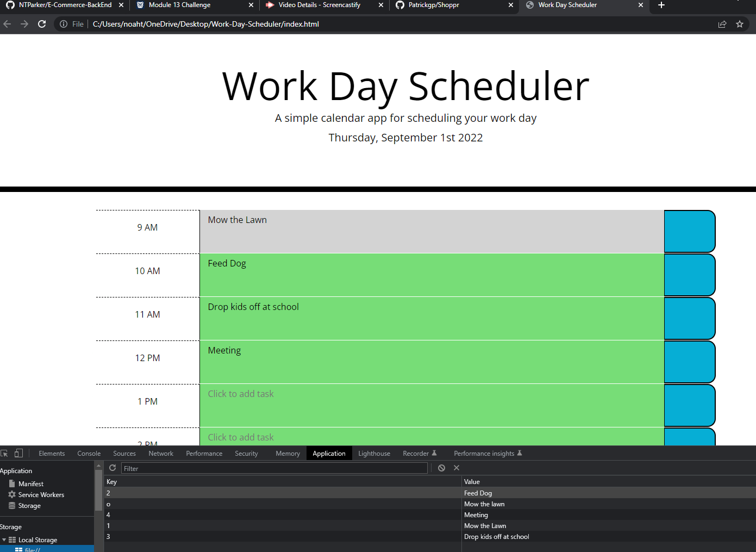The width and height of the screenshot is (756, 552).
Task: Collapse the Local Storage tree node
Action: pos(4,540)
